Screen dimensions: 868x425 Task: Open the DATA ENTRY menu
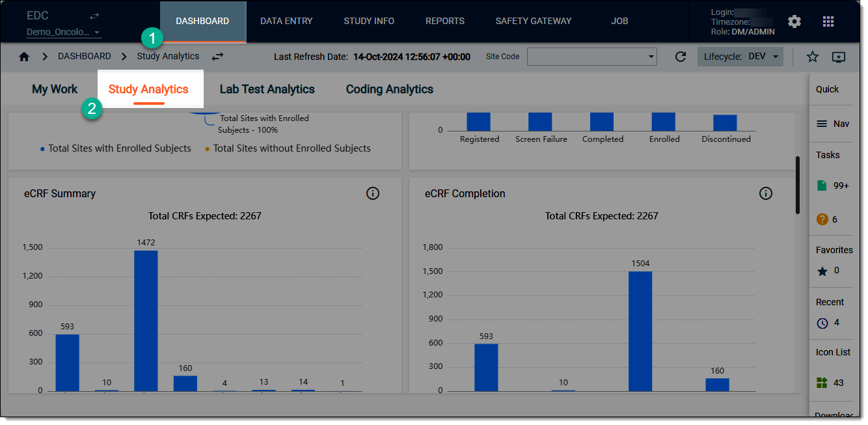(x=286, y=21)
